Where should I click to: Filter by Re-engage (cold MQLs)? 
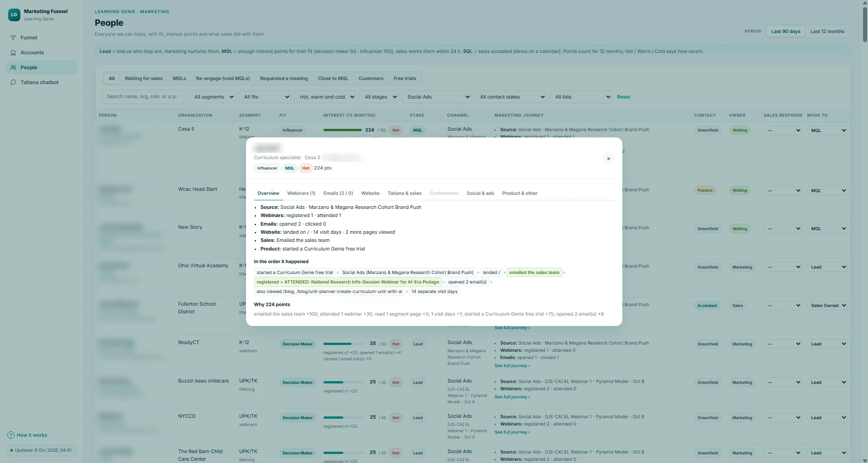pyautogui.click(x=223, y=78)
